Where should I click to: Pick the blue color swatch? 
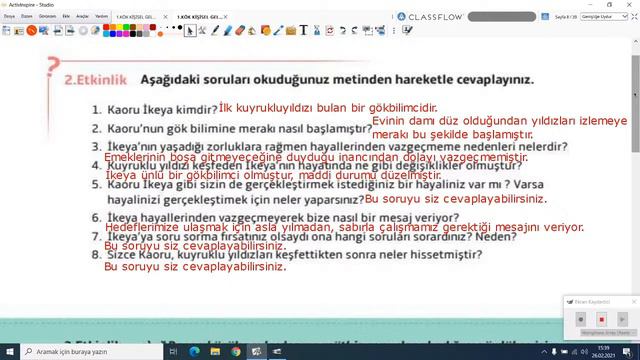click(x=113, y=34)
